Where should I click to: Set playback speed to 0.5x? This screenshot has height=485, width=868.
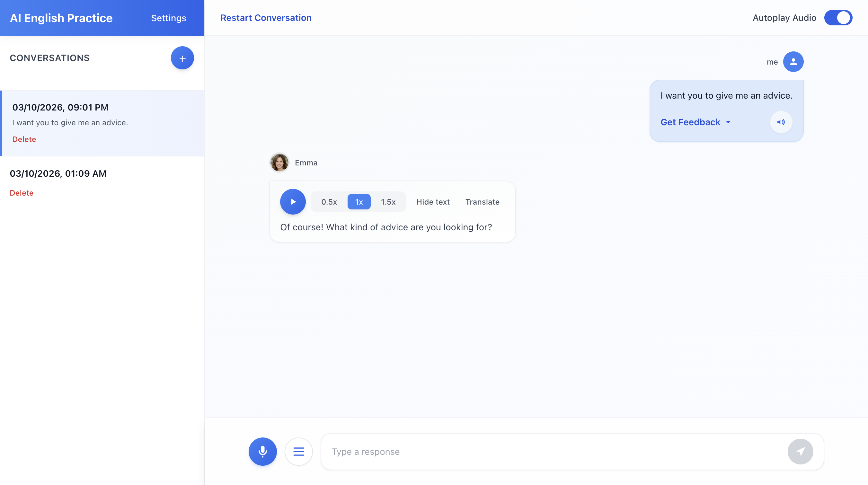click(x=329, y=202)
